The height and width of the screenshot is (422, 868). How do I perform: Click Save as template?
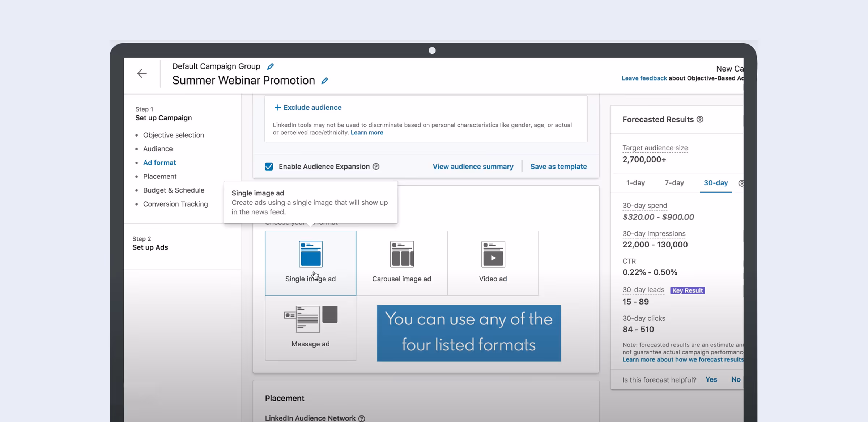[559, 167]
